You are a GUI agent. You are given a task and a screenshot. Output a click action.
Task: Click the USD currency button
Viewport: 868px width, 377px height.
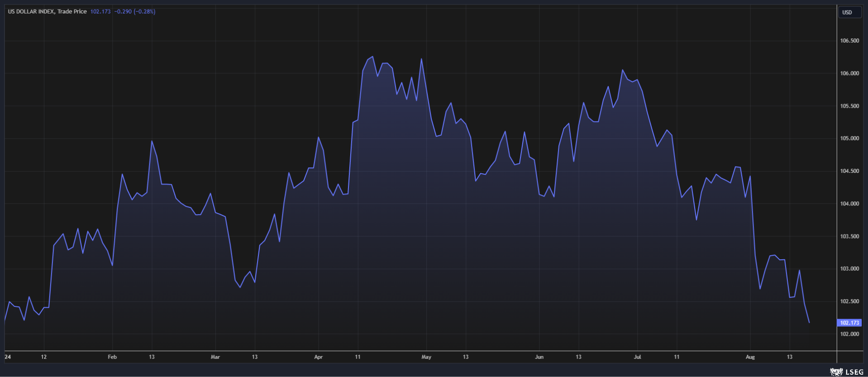tap(849, 12)
